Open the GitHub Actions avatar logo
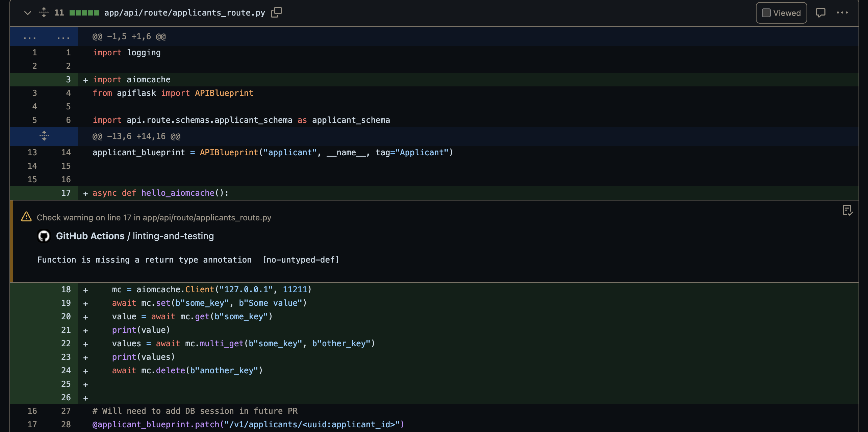 click(x=44, y=236)
